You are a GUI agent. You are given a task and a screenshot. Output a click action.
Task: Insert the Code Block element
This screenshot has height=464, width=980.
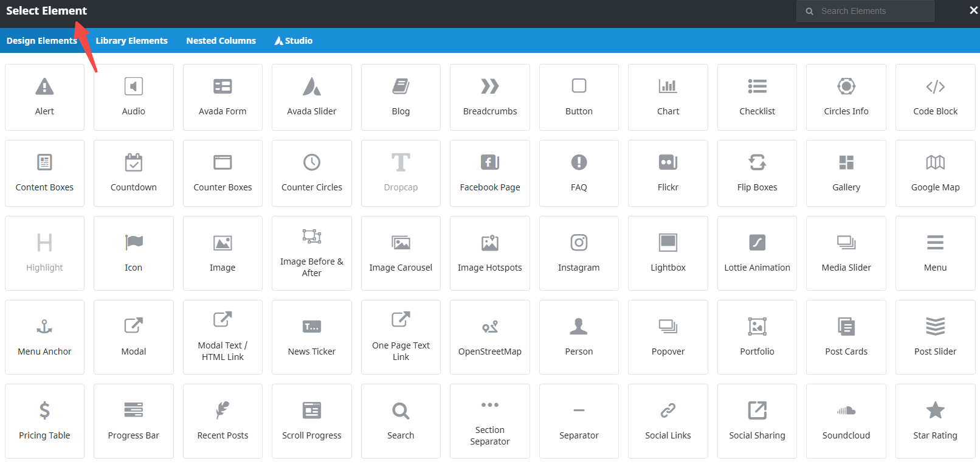[934, 97]
